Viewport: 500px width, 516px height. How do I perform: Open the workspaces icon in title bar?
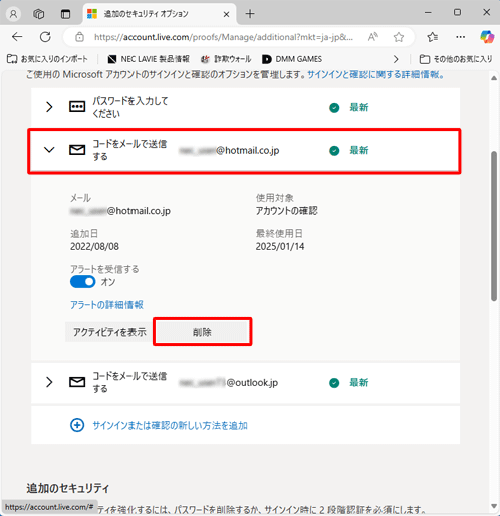[39, 14]
